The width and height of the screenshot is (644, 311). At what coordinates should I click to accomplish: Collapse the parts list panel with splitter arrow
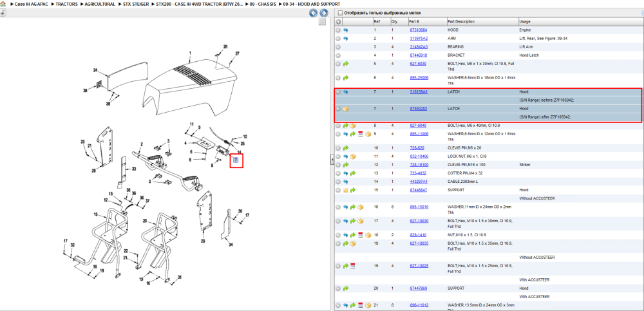(332, 160)
